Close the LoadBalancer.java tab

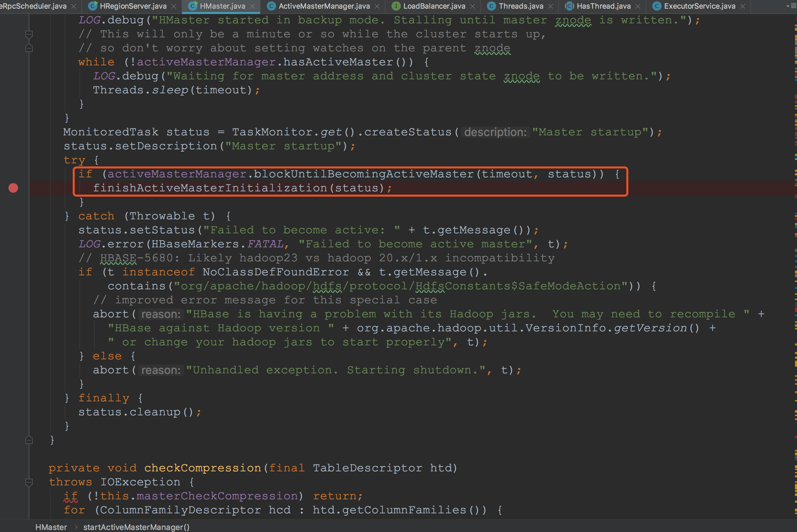[473, 6]
